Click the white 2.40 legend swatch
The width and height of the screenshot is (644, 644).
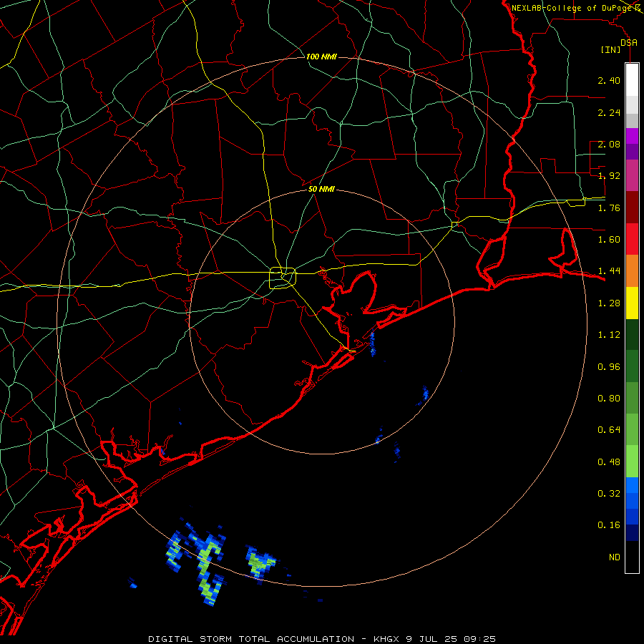tap(632, 79)
